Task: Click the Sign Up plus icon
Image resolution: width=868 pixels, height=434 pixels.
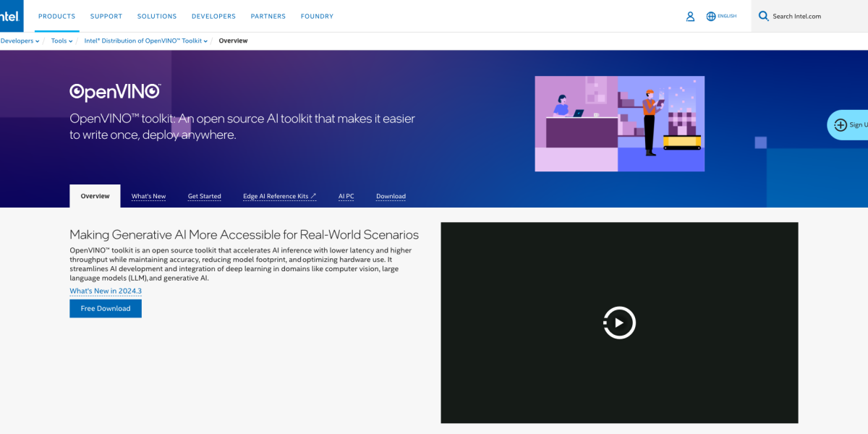Action: click(x=840, y=124)
